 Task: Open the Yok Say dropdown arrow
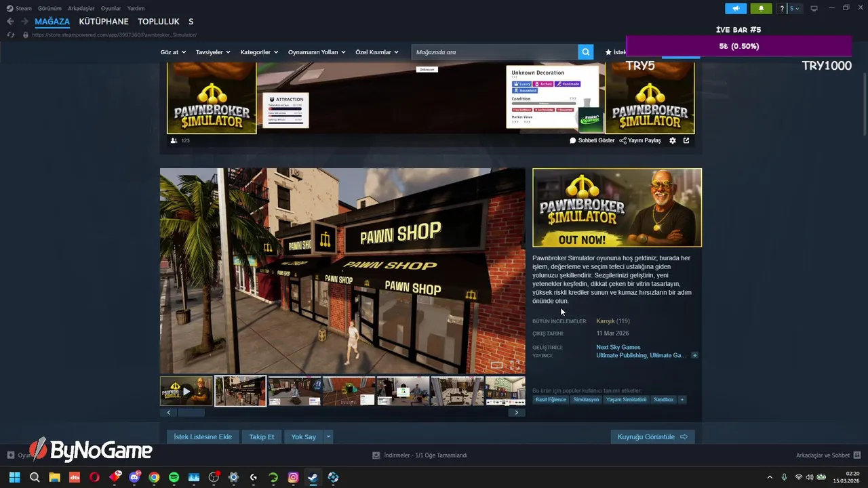coord(328,437)
